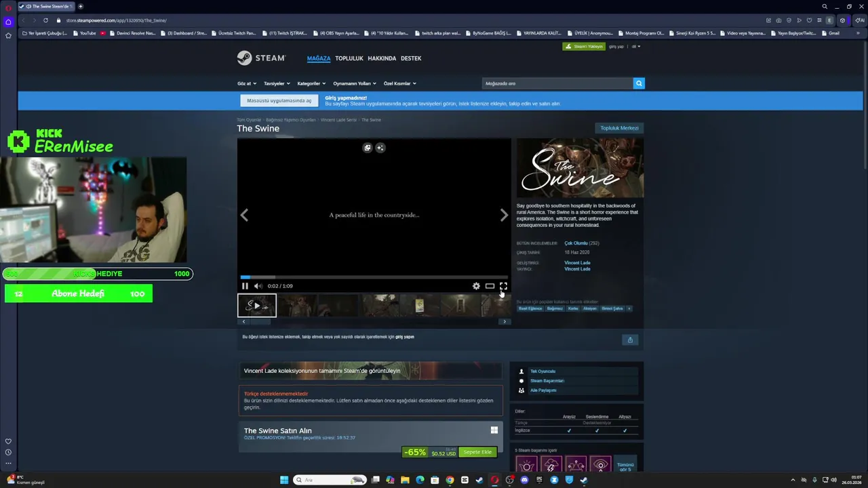
Task: Click Sepete Ekle add to cart
Action: [477, 452]
